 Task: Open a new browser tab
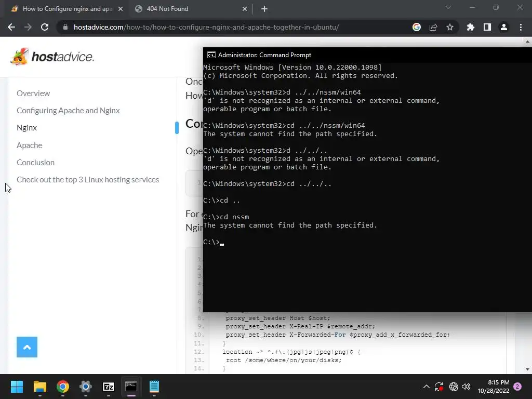[x=264, y=9]
